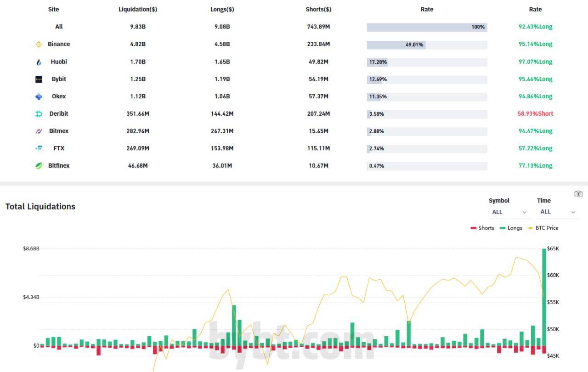Click the Bitmex logo icon

(39, 131)
